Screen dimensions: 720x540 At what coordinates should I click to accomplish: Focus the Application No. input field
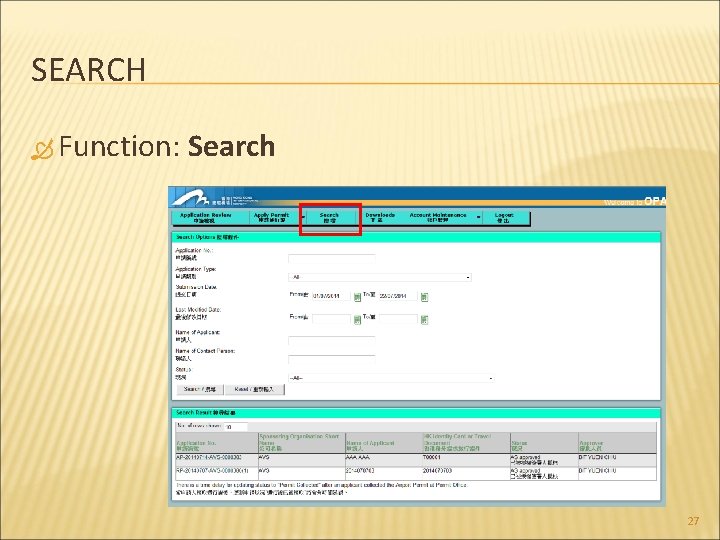(x=332, y=259)
